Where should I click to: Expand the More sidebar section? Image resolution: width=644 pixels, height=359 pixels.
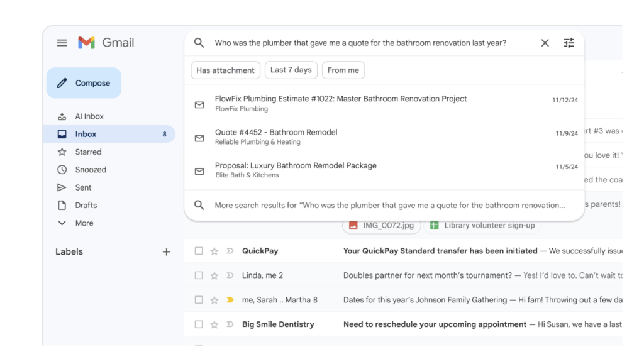109,223
